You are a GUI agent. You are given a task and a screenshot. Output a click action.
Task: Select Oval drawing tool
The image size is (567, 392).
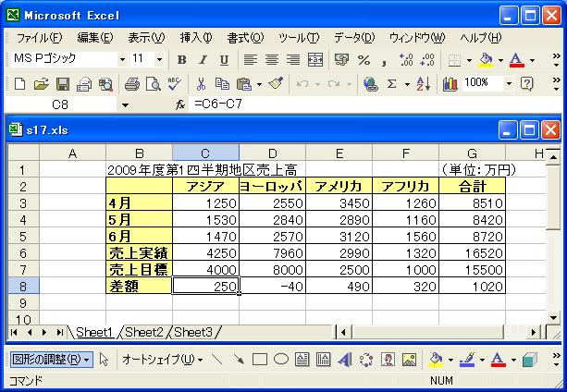click(x=281, y=360)
